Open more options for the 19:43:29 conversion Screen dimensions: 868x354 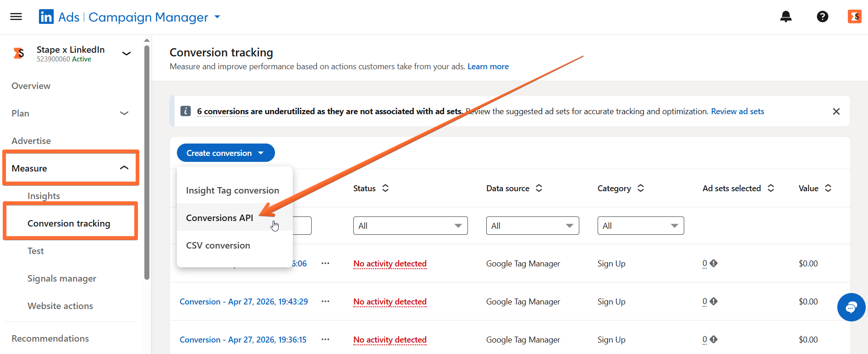tap(325, 301)
